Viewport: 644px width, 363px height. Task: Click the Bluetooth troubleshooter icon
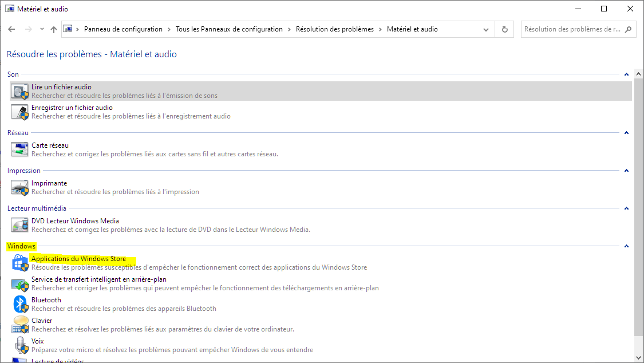20,304
